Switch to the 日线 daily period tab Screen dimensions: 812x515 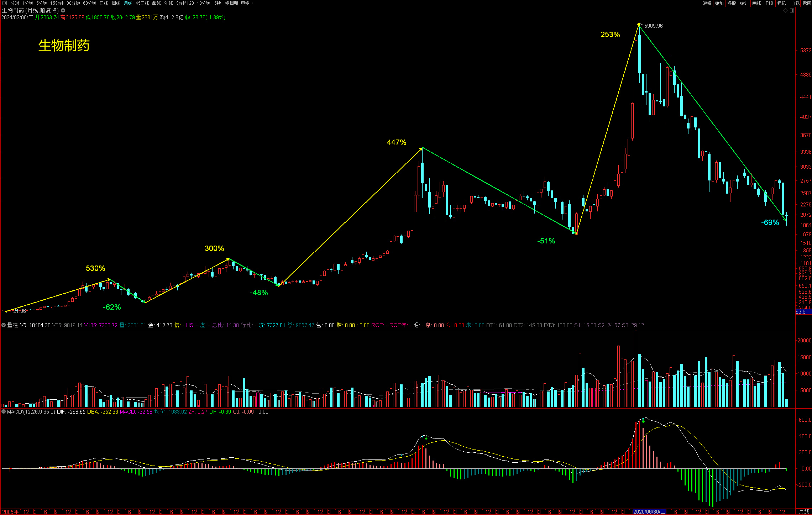pyautogui.click(x=104, y=3)
